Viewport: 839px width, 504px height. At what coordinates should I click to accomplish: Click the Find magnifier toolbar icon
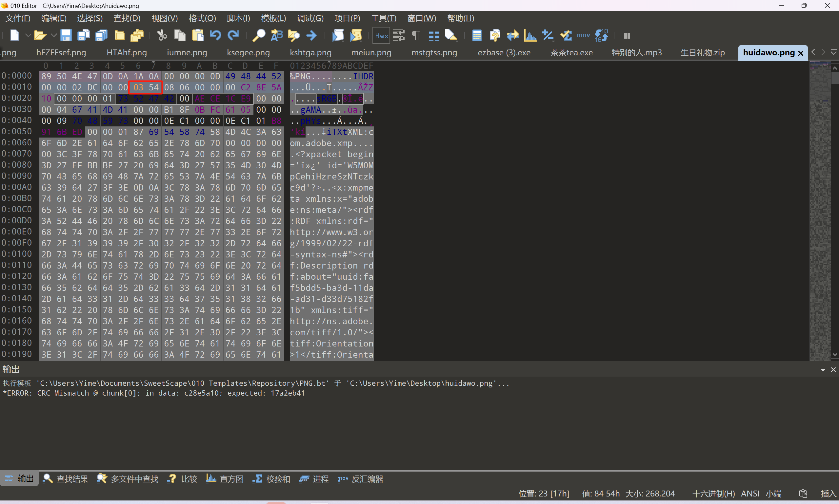pos(259,35)
